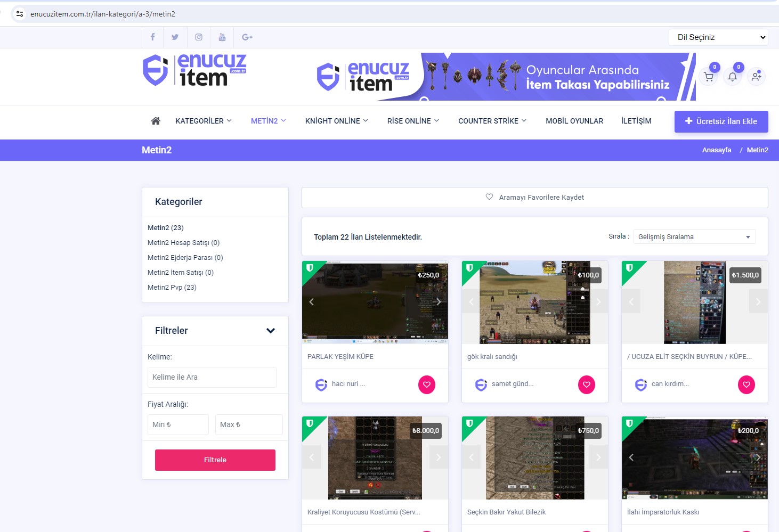Select Metin2 Hesap Satışı category
The height and width of the screenshot is (532, 779).
click(x=183, y=242)
